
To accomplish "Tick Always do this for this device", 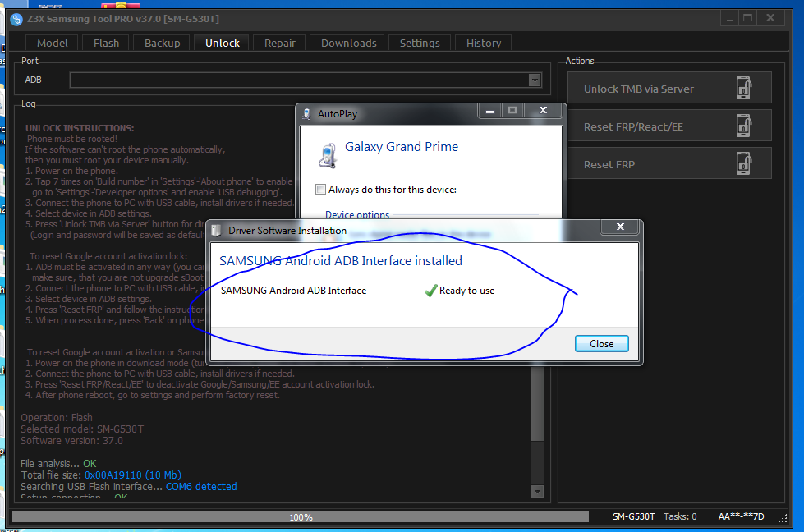I will [x=320, y=189].
